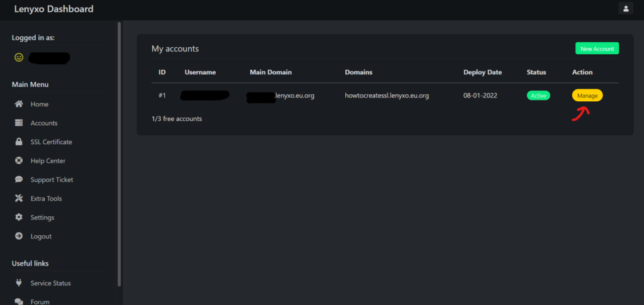Click the '1/3 free accounts' text
Screen dimensions: 644x305
pos(177,119)
